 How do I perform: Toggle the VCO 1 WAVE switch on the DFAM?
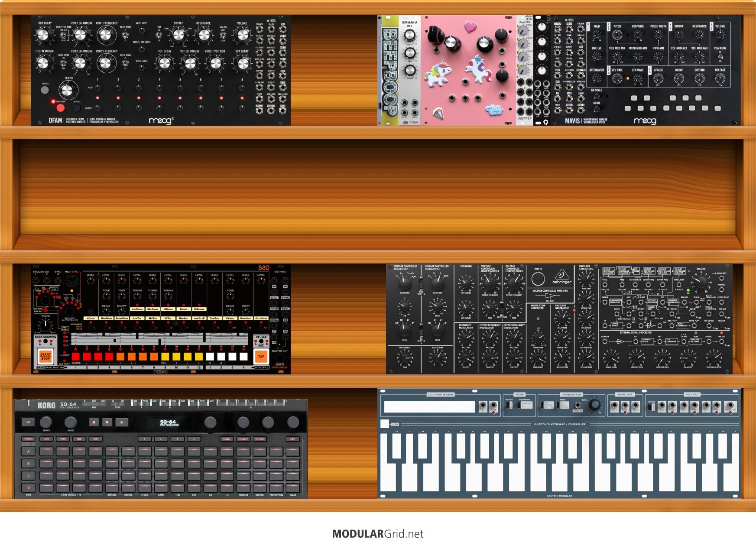point(125,36)
